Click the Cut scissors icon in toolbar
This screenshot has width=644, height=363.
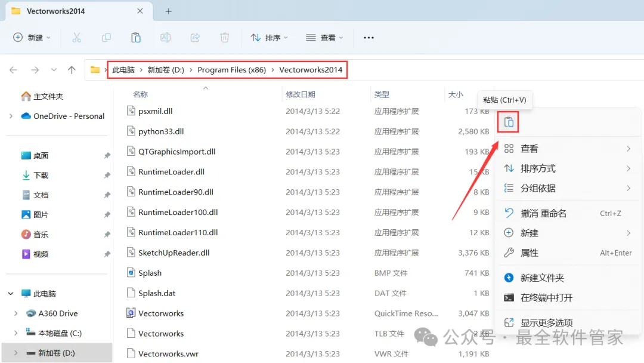[x=77, y=38]
